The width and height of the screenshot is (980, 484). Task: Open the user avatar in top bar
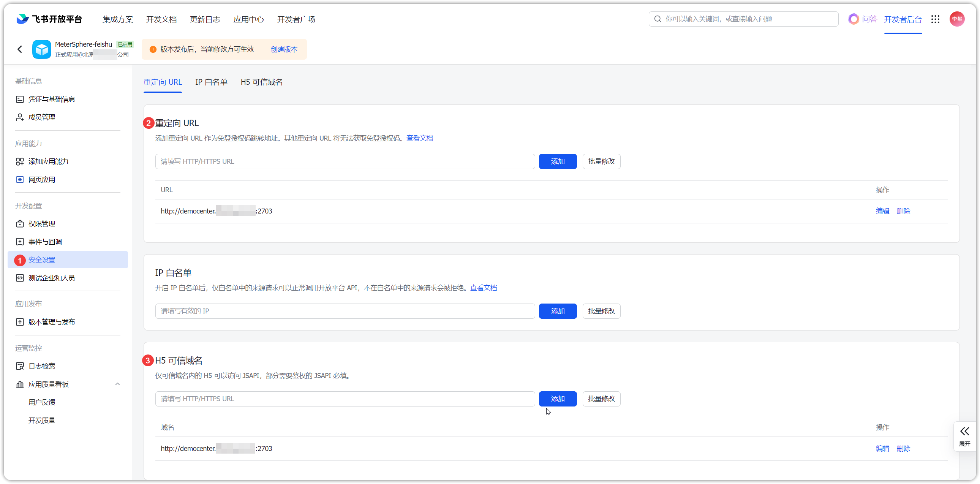coord(957,19)
